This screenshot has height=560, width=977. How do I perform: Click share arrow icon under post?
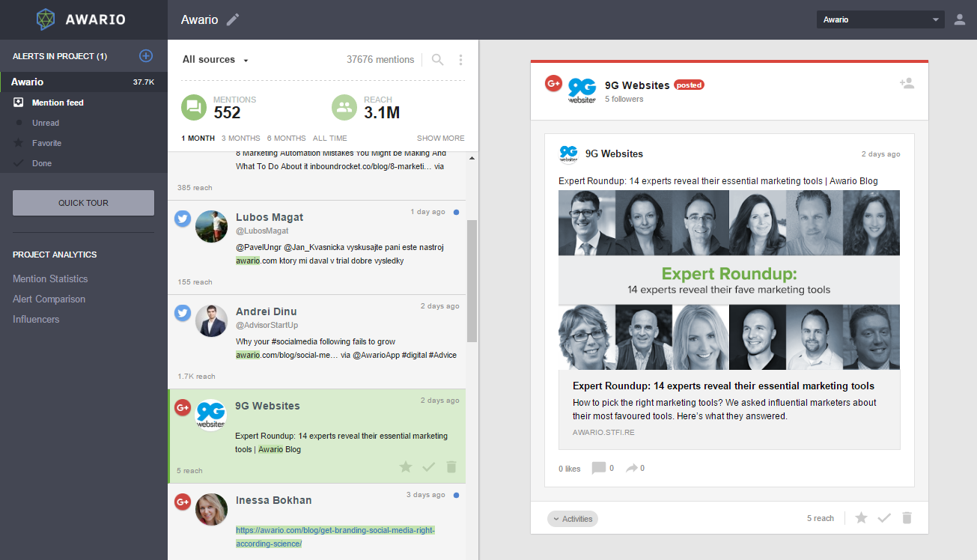coord(632,468)
